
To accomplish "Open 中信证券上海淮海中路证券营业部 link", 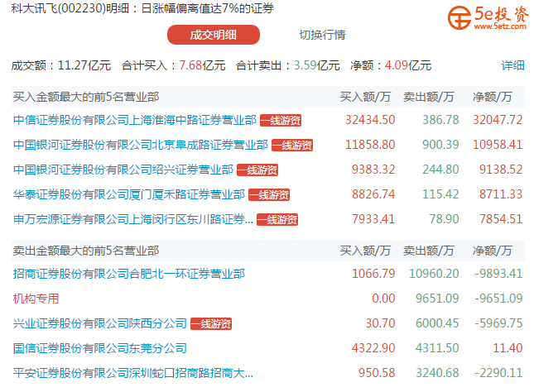I will pos(134,120).
